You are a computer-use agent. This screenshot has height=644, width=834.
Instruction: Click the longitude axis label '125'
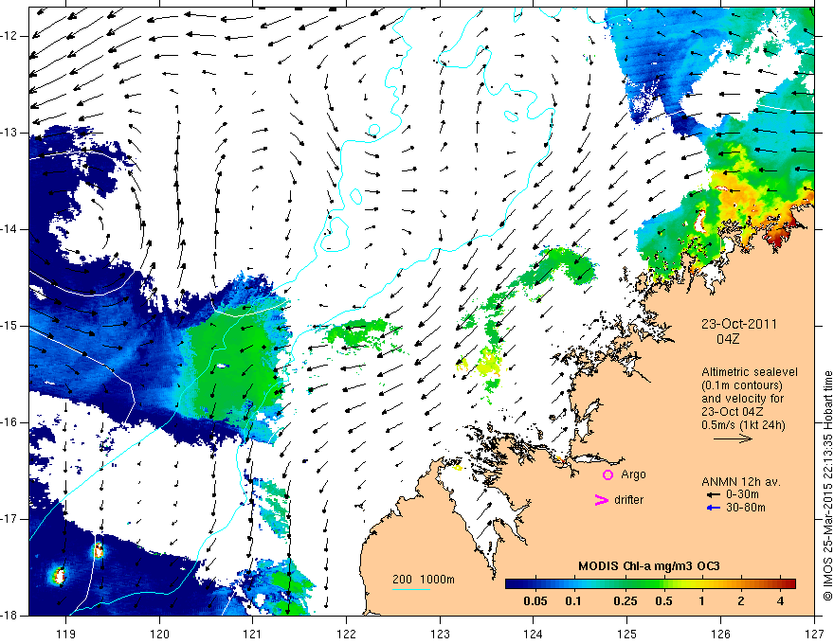627,634
